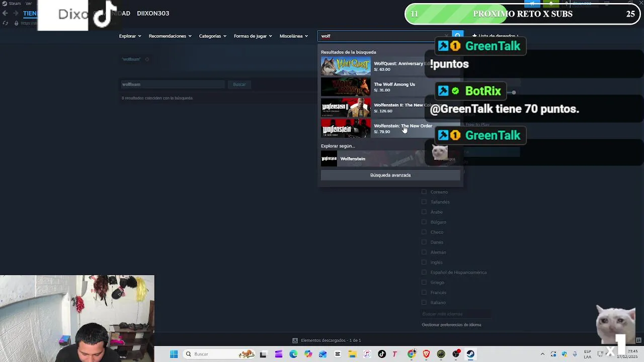Click Búsqueda avanzada button
The image size is (644, 362).
tap(390, 175)
